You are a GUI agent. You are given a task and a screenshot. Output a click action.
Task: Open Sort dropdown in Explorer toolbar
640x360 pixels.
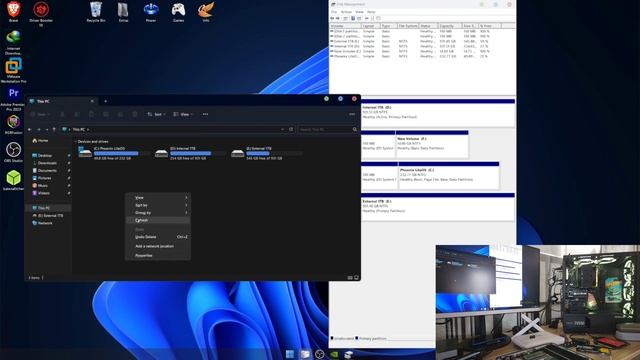156,114
